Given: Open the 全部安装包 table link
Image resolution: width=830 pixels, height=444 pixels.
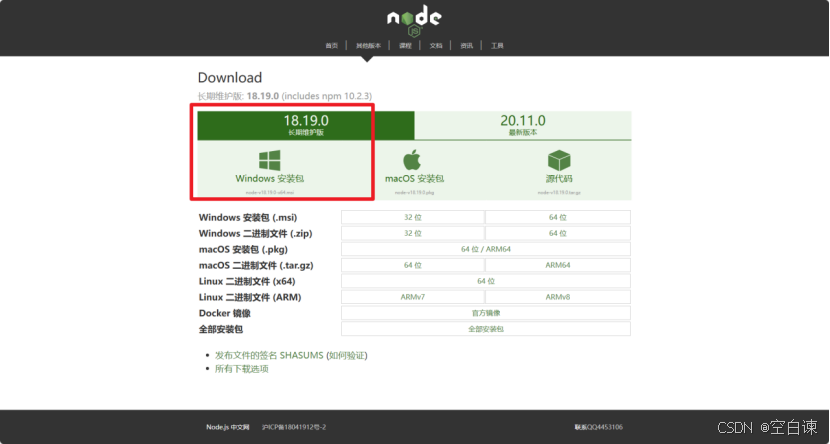Looking at the screenshot, I should point(486,329).
